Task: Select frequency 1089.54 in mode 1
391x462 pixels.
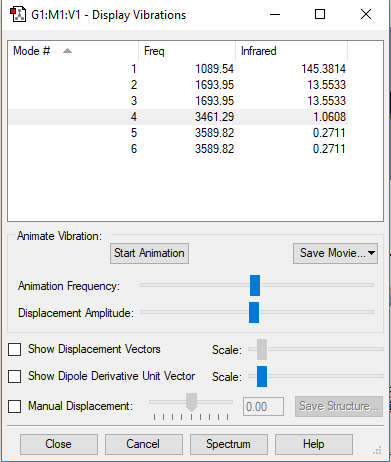Action: coord(214,69)
